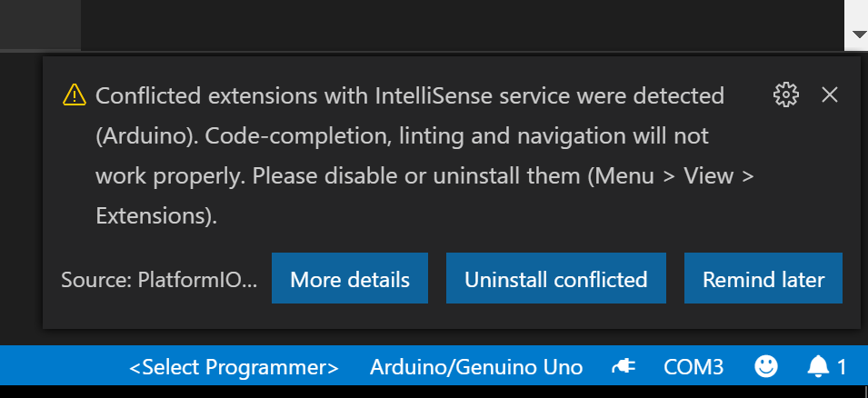Click the Source: PlatformIO label
This screenshot has height=398, width=868.
(x=159, y=280)
